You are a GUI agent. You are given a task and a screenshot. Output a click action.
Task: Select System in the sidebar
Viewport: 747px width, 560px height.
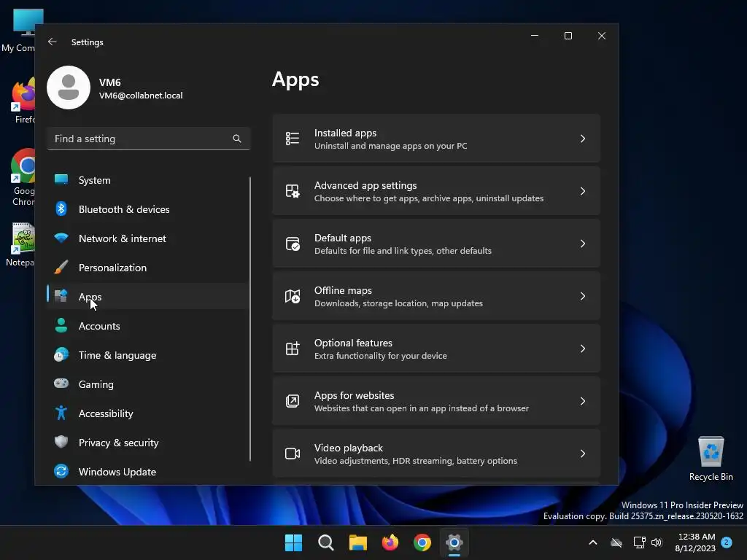click(147, 180)
